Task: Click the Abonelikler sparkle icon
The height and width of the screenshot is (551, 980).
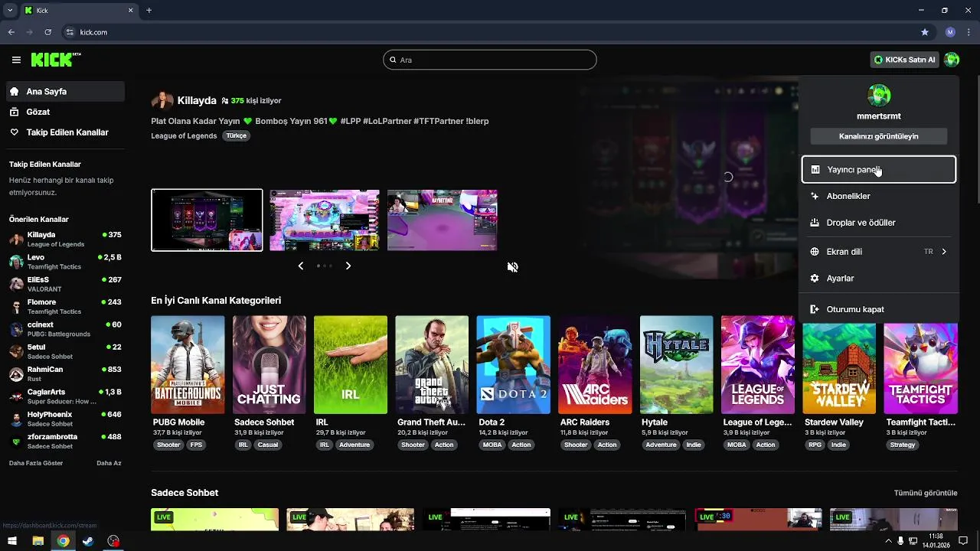Action: [815, 196]
